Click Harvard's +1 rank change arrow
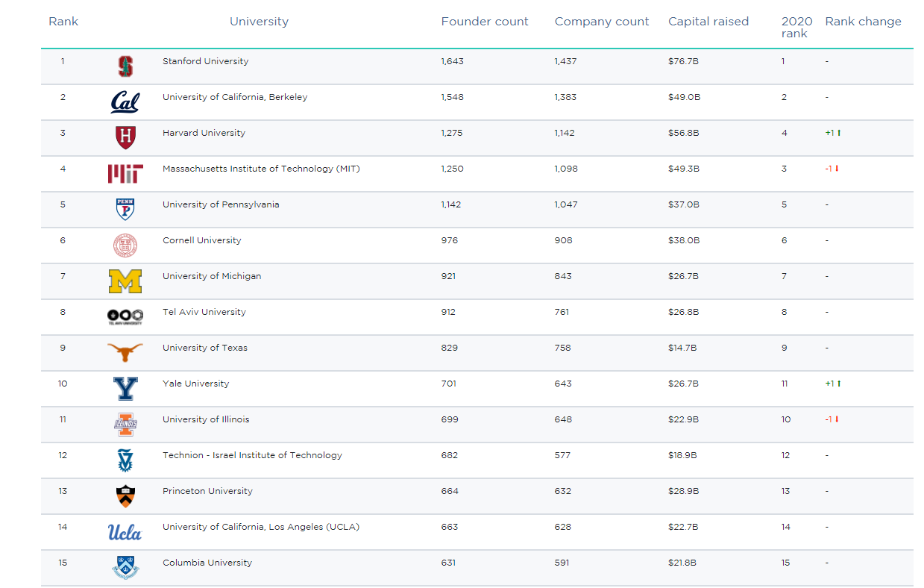The height and width of the screenshot is (588, 924). tap(839, 133)
